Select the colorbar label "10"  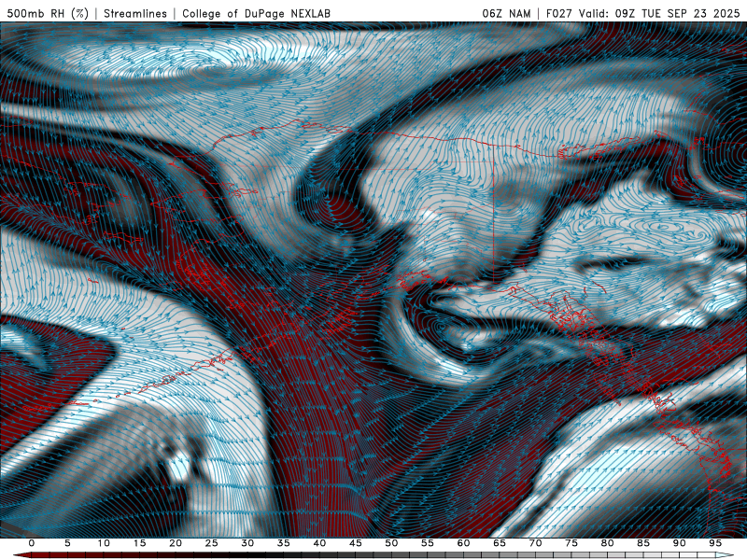coord(104,543)
